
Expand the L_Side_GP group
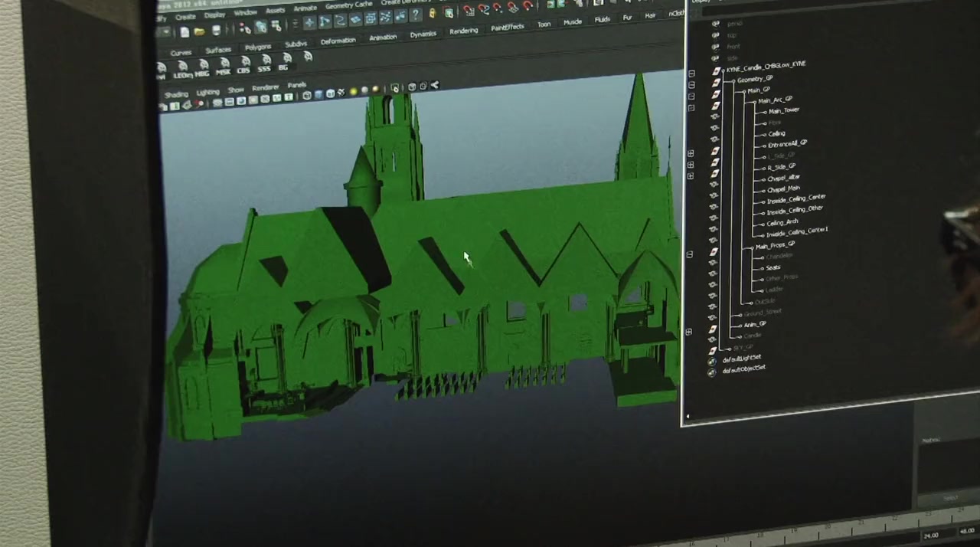click(x=691, y=165)
